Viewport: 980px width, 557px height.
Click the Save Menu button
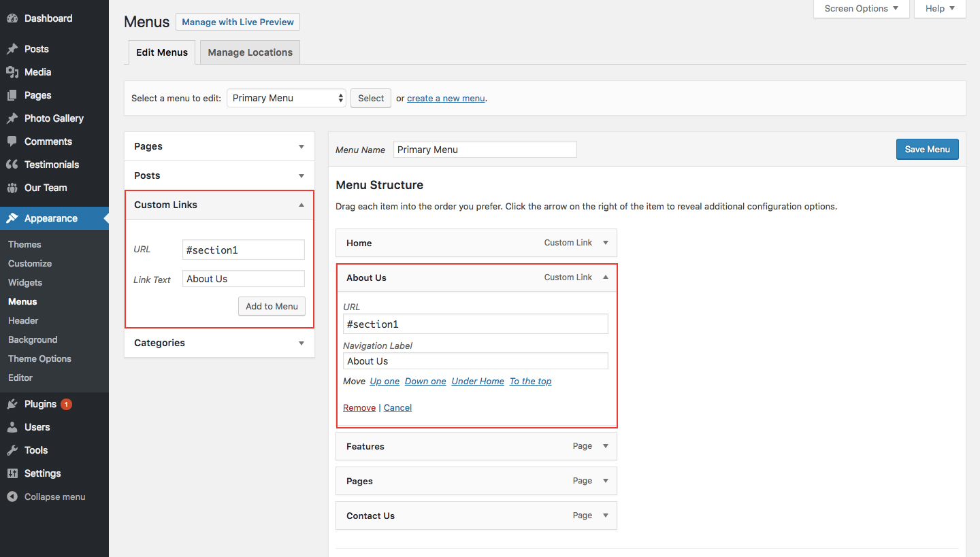[x=927, y=150]
